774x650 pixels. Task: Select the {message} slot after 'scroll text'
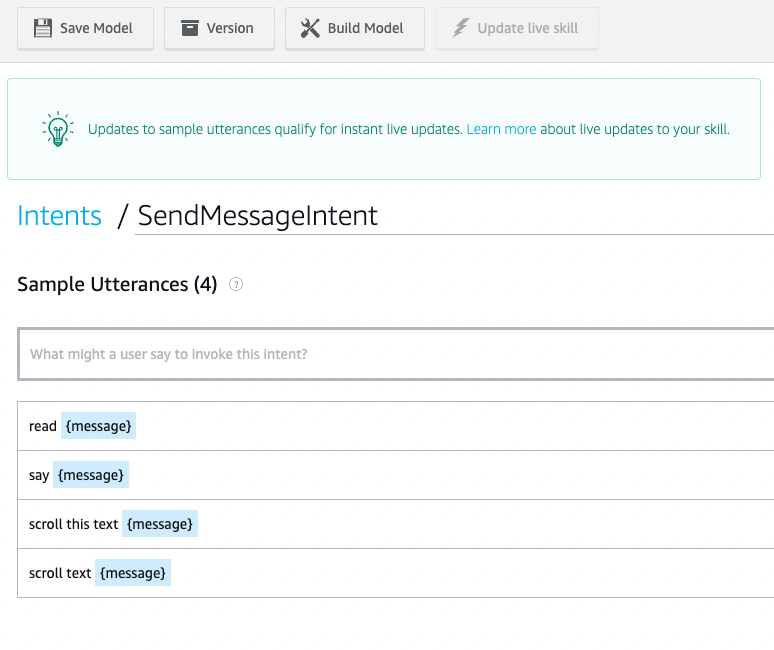tap(133, 573)
